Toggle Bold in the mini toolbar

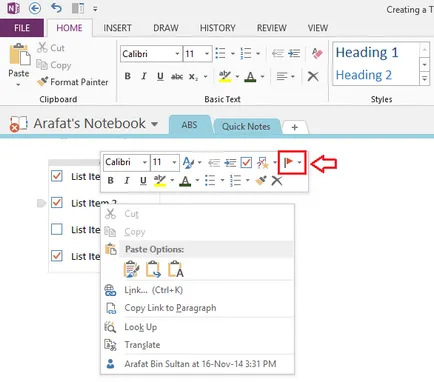click(110, 180)
